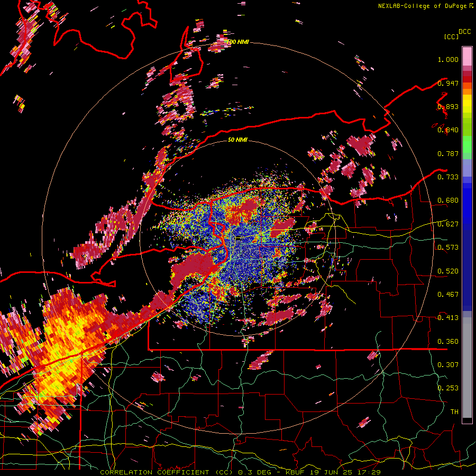Image resolution: width=476 pixels, height=476 pixels.
Task: Click the gray bottom segment of color bar
Action: click(467, 368)
